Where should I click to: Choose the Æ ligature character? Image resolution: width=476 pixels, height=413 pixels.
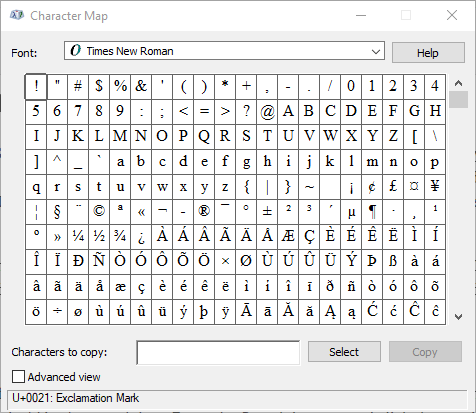coord(288,236)
